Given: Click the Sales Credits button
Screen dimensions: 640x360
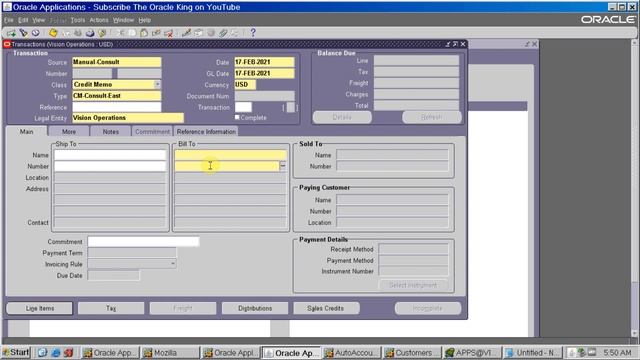Looking at the screenshot, I should [x=326, y=308].
